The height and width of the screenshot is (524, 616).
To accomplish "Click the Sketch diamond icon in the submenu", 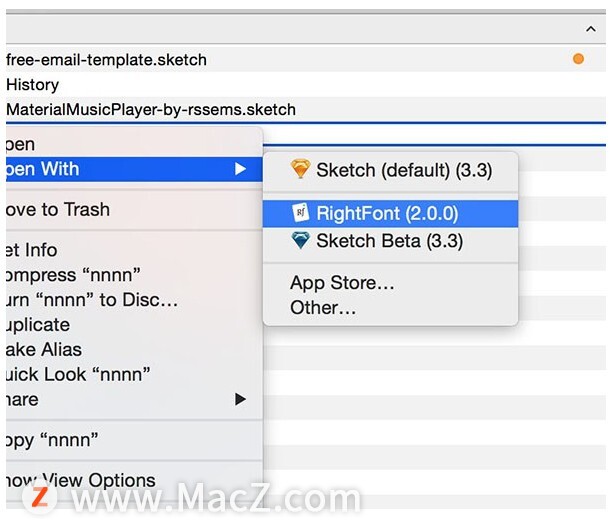I will pyautogui.click(x=301, y=169).
